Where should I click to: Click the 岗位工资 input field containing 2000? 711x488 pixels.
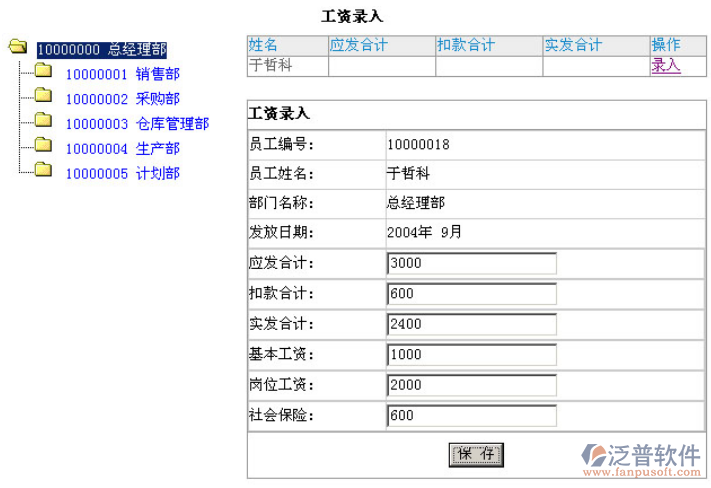coord(472,385)
